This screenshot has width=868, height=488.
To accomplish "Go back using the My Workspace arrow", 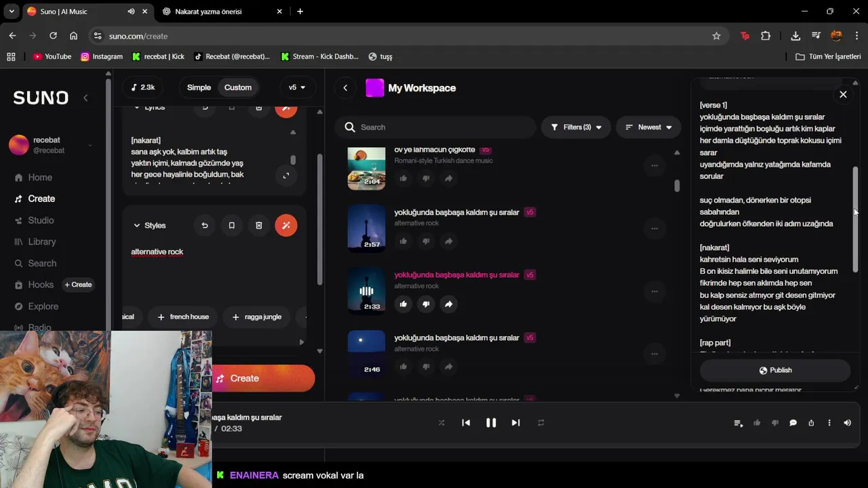I will point(345,87).
